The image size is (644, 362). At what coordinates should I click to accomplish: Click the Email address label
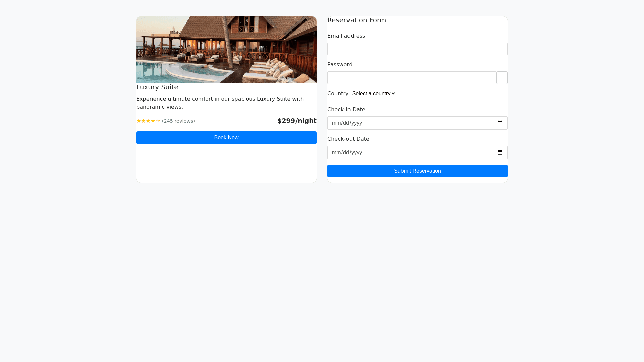[x=346, y=36]
